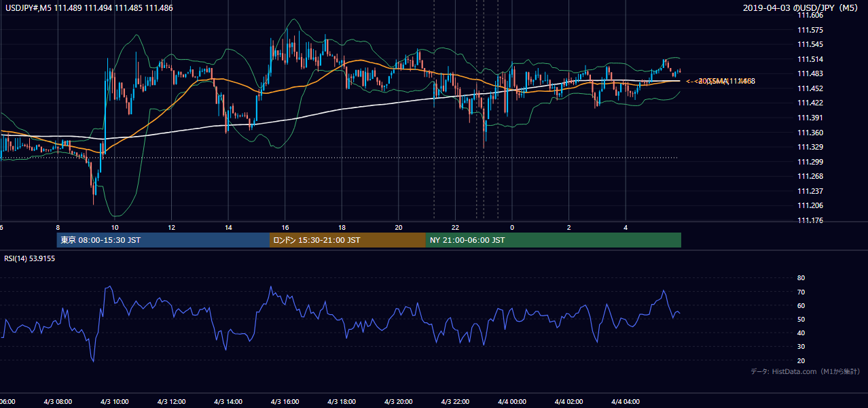Click price axis label 111.206

point(810,205)
